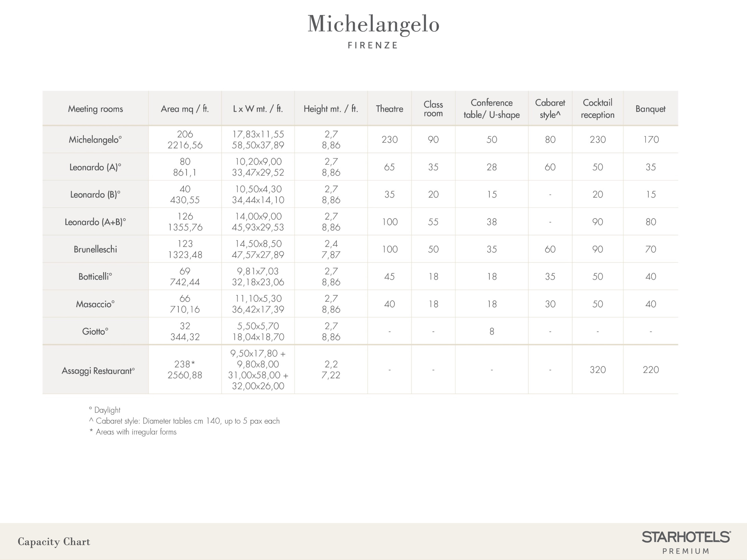This screenshot has width=747, height=560.
Task: Click the Cocktail reception column header
Action: pos(597,108)
